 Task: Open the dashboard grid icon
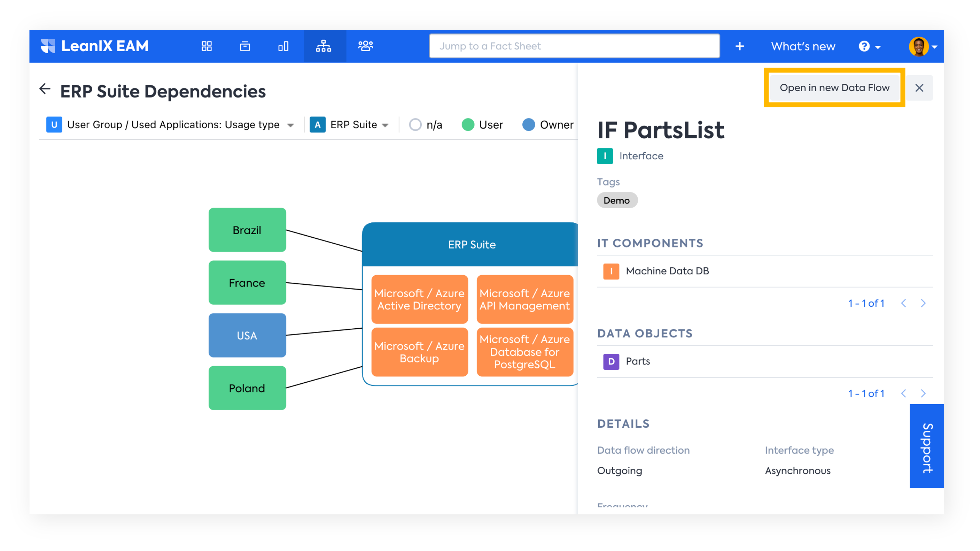coord(207,46)
